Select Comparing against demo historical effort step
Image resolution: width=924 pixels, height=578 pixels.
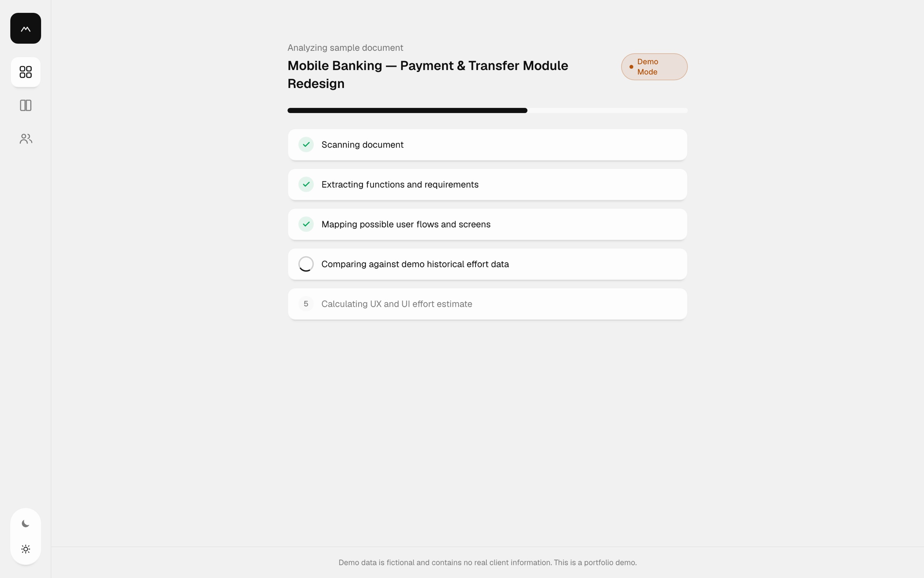point(487,264)
